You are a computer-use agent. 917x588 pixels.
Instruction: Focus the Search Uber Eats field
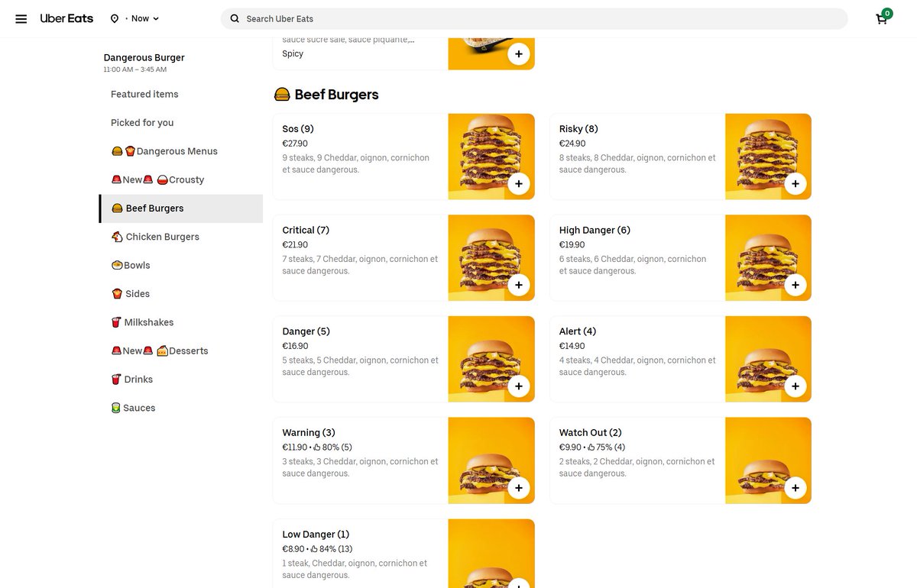pos(534,18)
